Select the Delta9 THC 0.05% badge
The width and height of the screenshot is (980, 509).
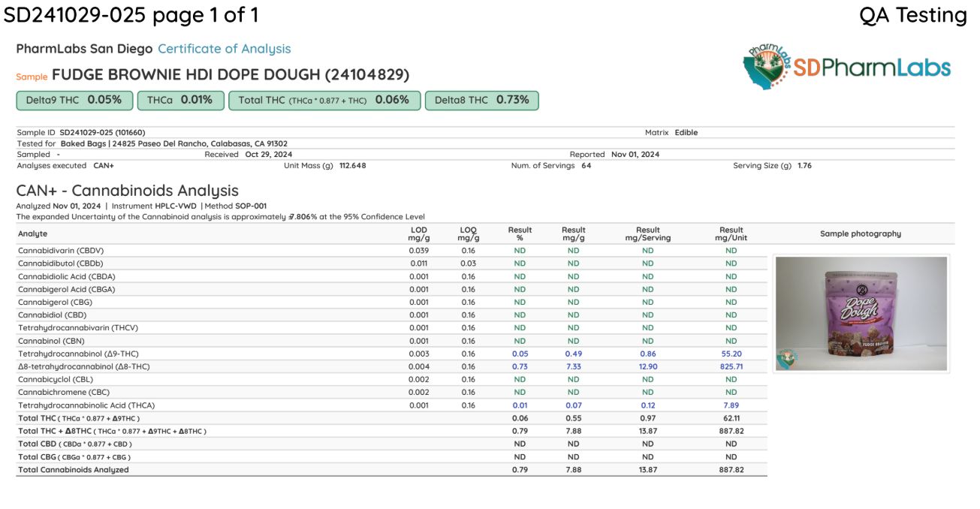tap(74, 100)
